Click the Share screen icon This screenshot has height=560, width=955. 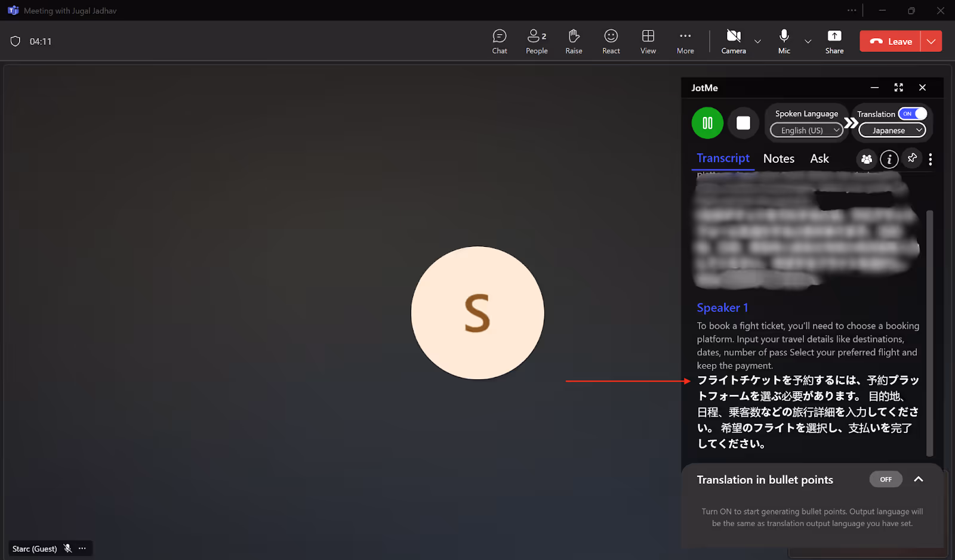click(834, 42)
